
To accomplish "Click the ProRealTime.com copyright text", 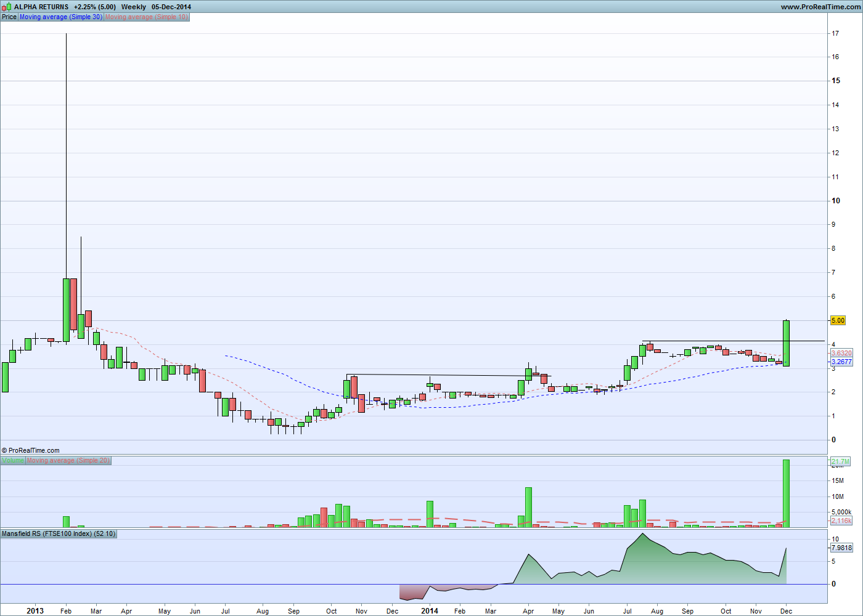I will [x=31, y=450].
